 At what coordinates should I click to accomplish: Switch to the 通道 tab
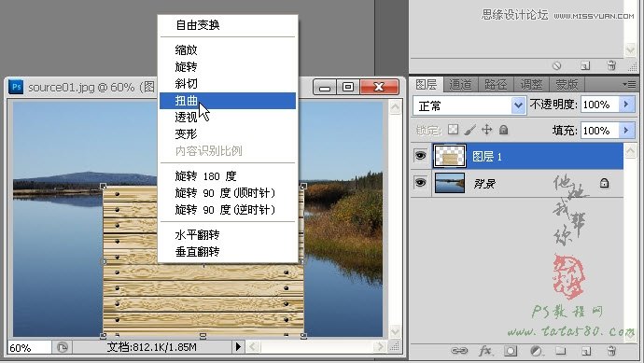460,85
